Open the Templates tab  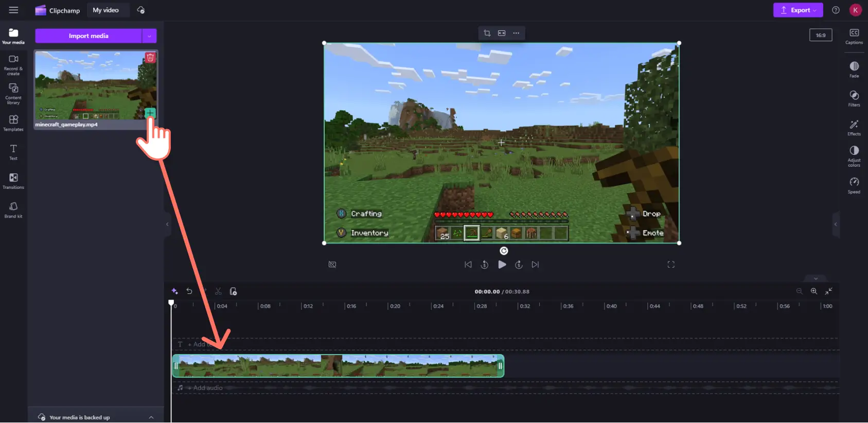point(13,124)
